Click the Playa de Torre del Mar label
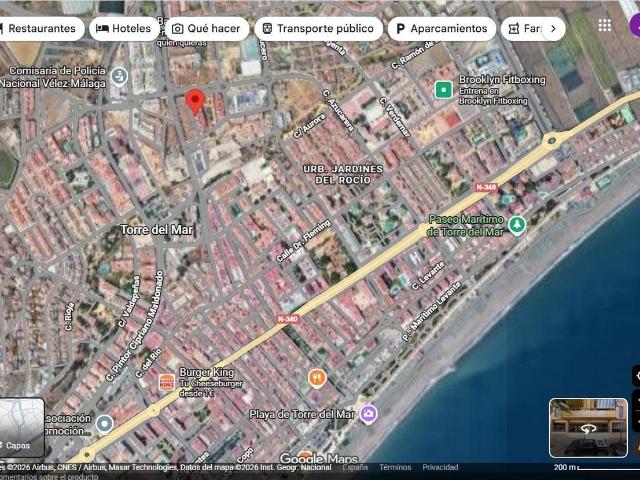This screenshot has width=640, height=480. pos(302,414)
